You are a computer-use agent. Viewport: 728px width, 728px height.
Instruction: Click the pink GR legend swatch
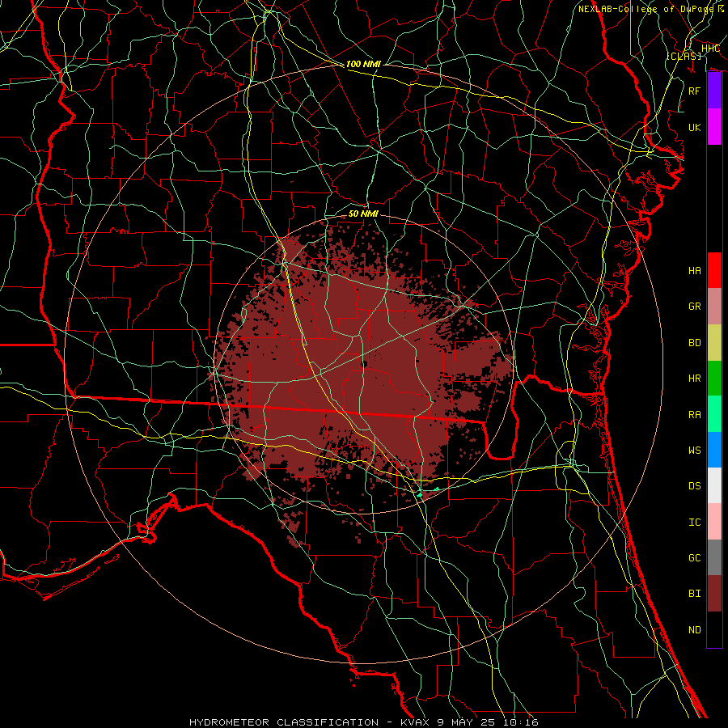point(714,307)
